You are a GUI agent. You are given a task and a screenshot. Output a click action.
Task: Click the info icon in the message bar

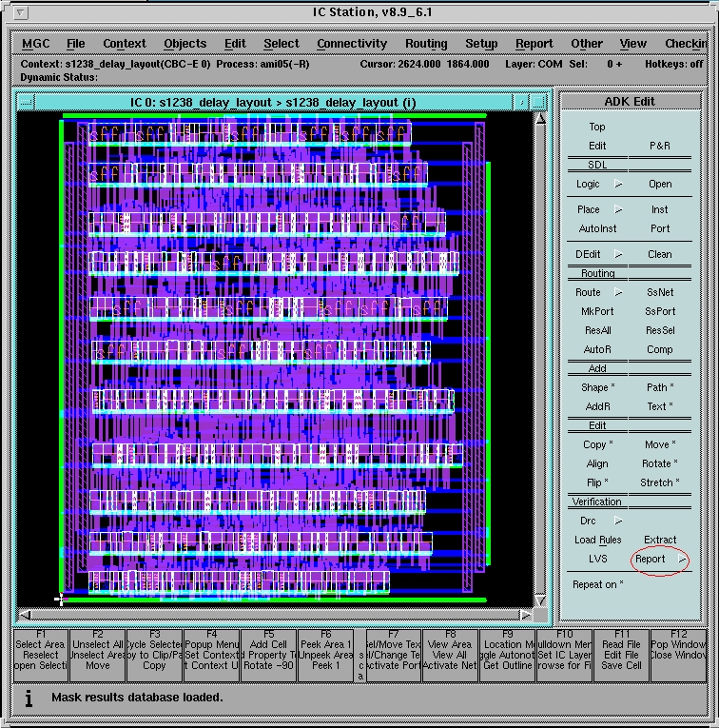click(x=29, y=698)
